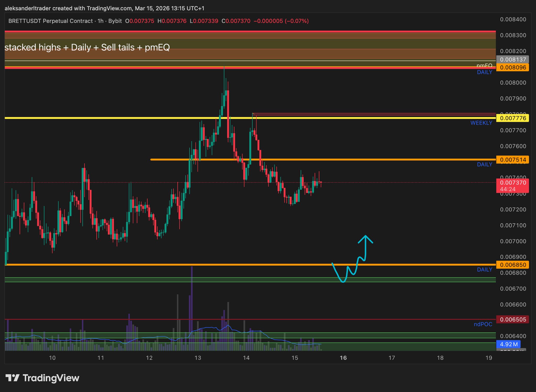The height and width of the screenshot is (392, 536).
Task: Click date 16 on the time axis
Action: coord(343,358)
